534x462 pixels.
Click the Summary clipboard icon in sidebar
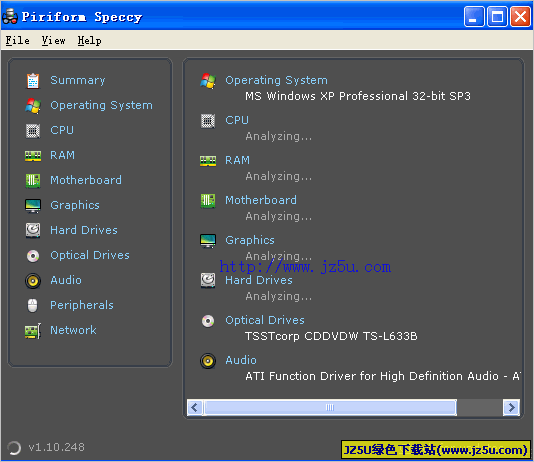pyautogui.click(x=33, y=81)
